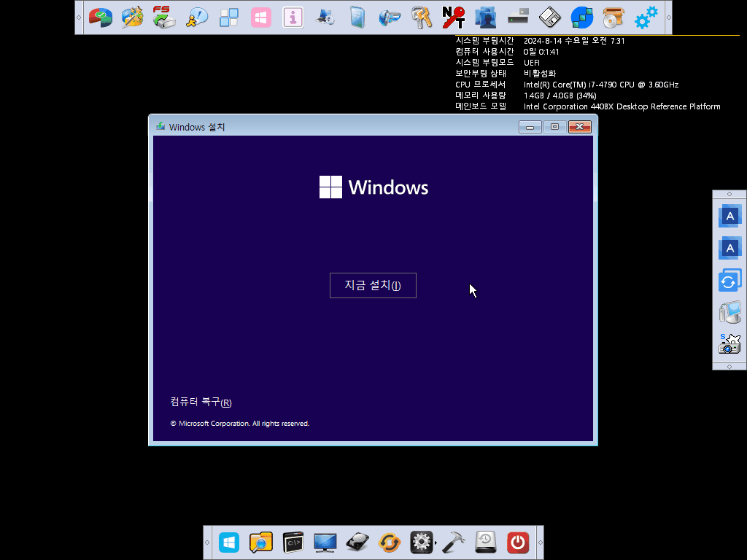Open the keys password tool icon
747x560 pixels.
(x=422, y=17)
